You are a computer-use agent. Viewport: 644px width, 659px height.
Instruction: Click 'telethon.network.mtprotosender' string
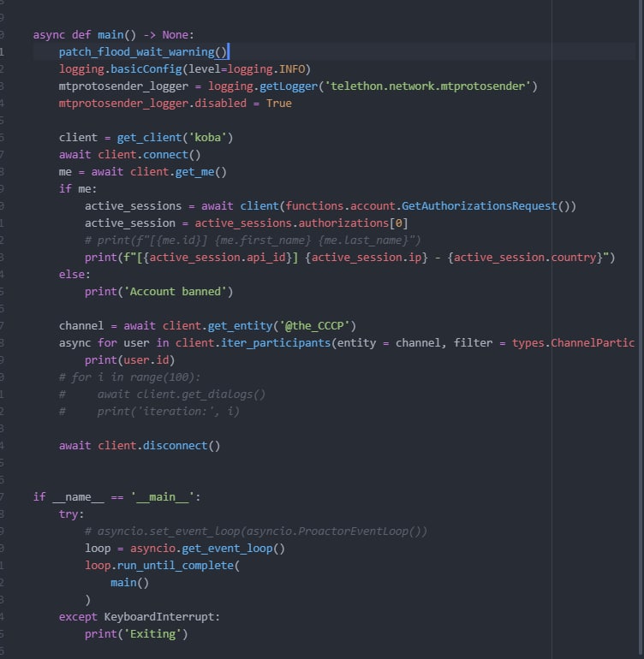point(428,86)
